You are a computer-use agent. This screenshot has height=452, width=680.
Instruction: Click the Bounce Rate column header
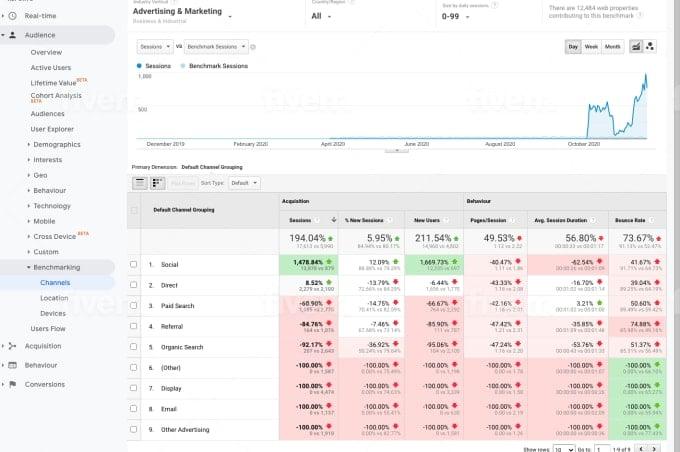point(630,220)
